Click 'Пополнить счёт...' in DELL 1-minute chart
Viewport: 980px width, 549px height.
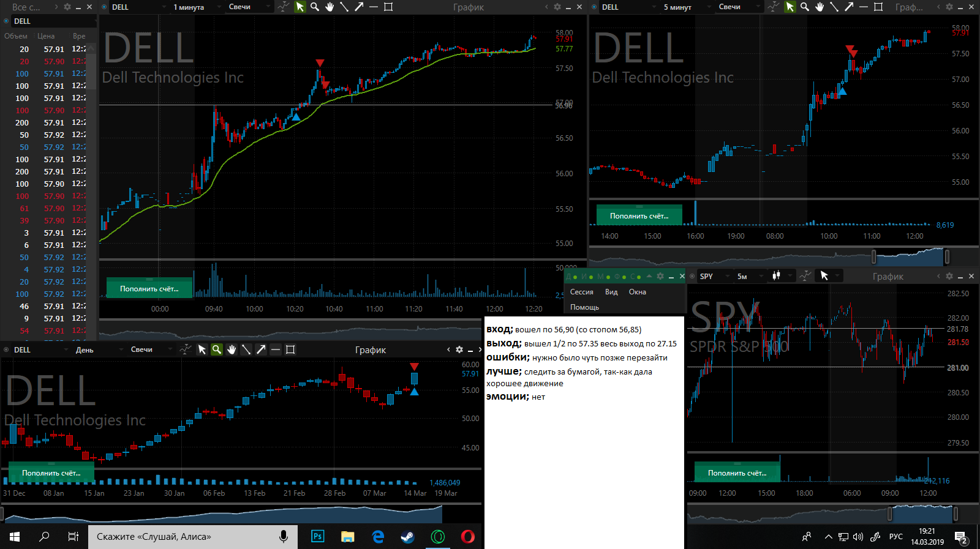pos(149,288)
